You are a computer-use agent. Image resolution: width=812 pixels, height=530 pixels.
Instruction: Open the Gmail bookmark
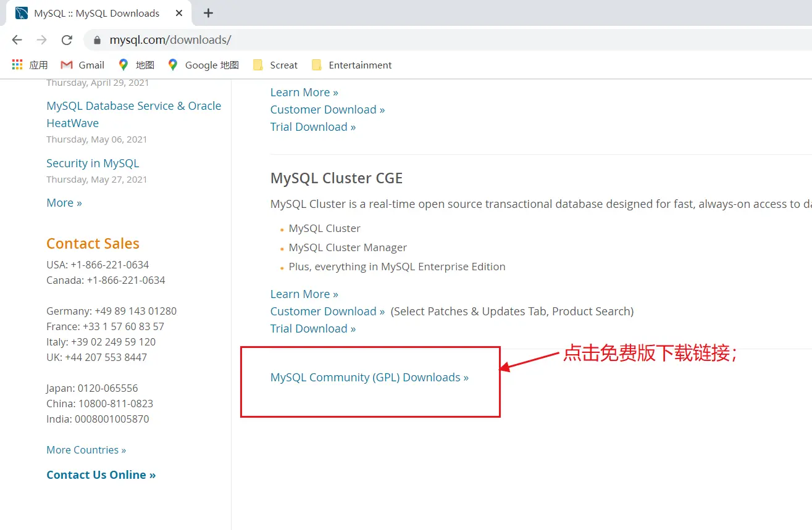click(x=83, y=65)
